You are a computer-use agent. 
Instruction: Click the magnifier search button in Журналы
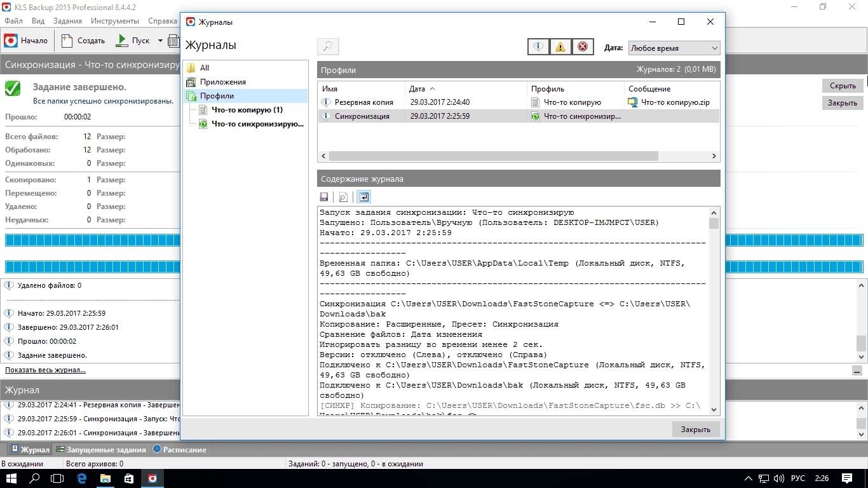pyautogui.click(x=328, y=46)
